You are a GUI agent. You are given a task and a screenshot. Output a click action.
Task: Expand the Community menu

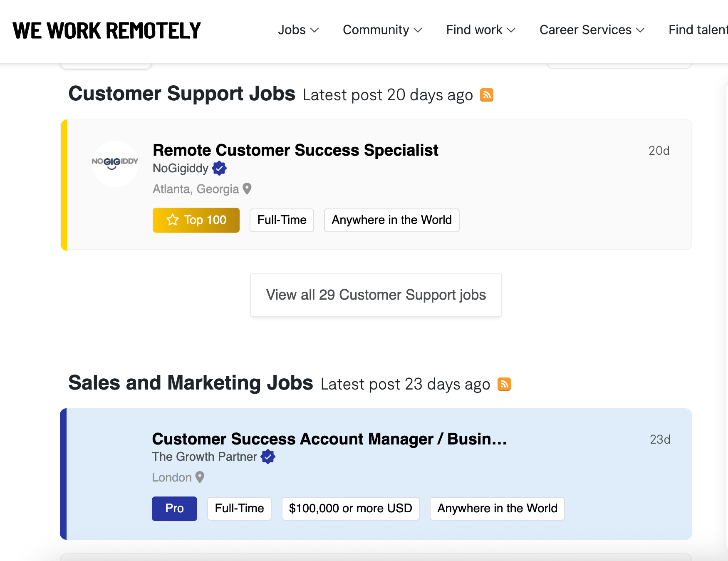[x=382, y=30]
